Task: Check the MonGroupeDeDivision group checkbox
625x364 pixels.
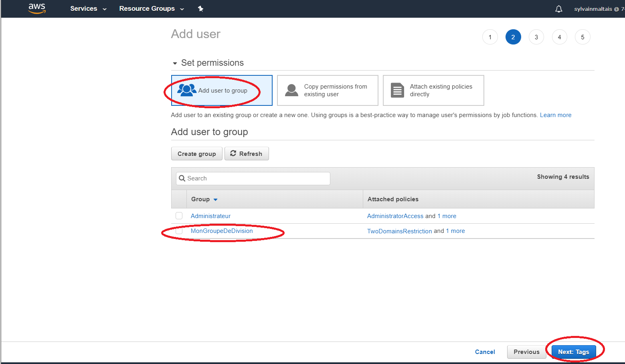Action: pyautogui.click(x=179, y=231)
